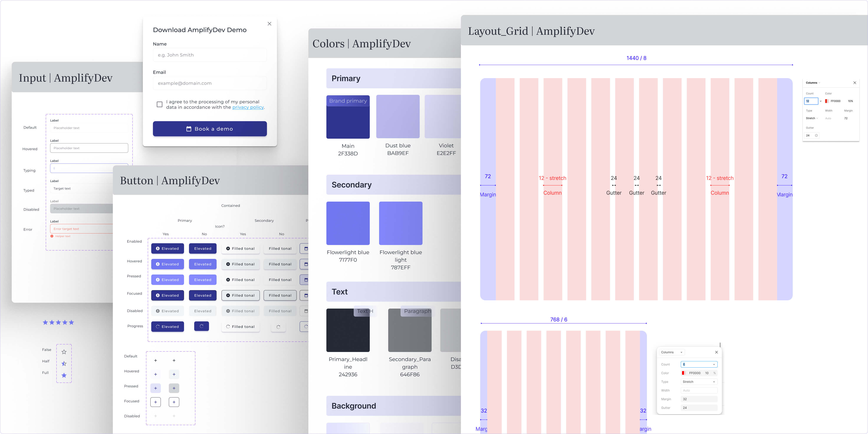Close the lower Columns grid panel
The height and width of the screenshot is (434, 868).
pos(716,352)
